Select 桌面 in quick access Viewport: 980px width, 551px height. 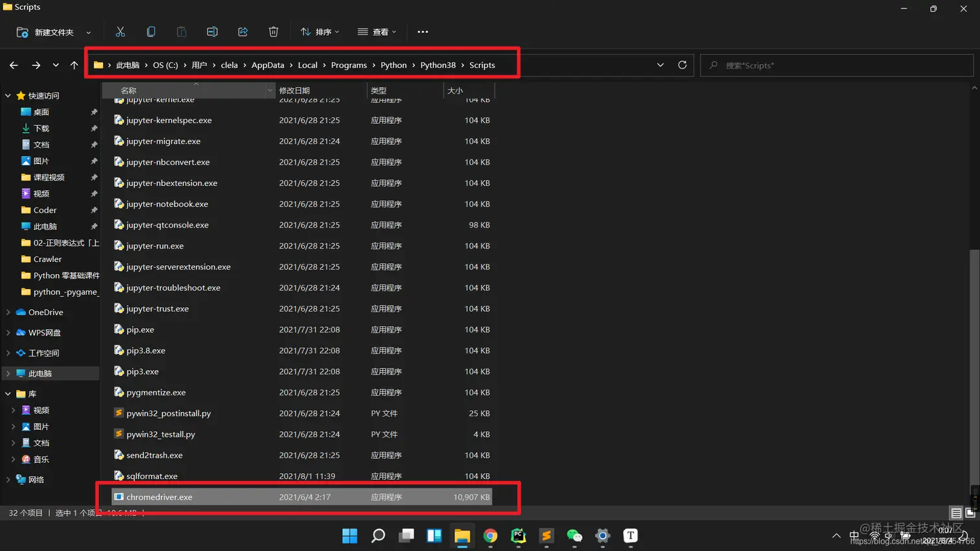coord(41,112)
